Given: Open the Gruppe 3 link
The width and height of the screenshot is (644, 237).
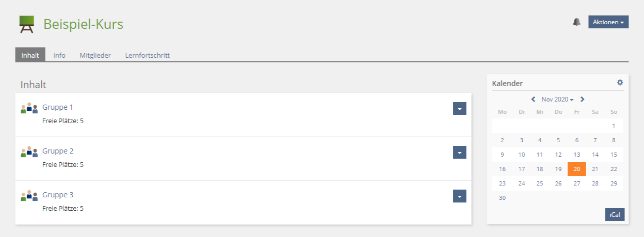Looking at the screenshot, I should (58, 195).
